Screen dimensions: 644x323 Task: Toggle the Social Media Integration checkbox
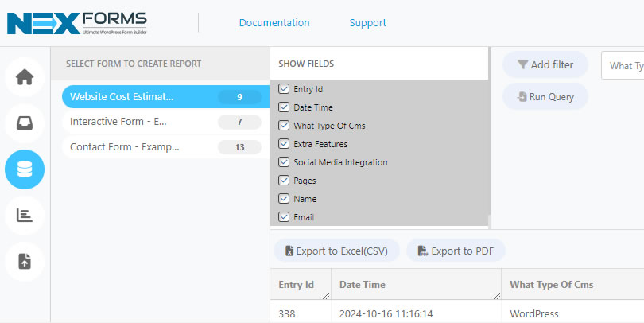tap(284, 162)
